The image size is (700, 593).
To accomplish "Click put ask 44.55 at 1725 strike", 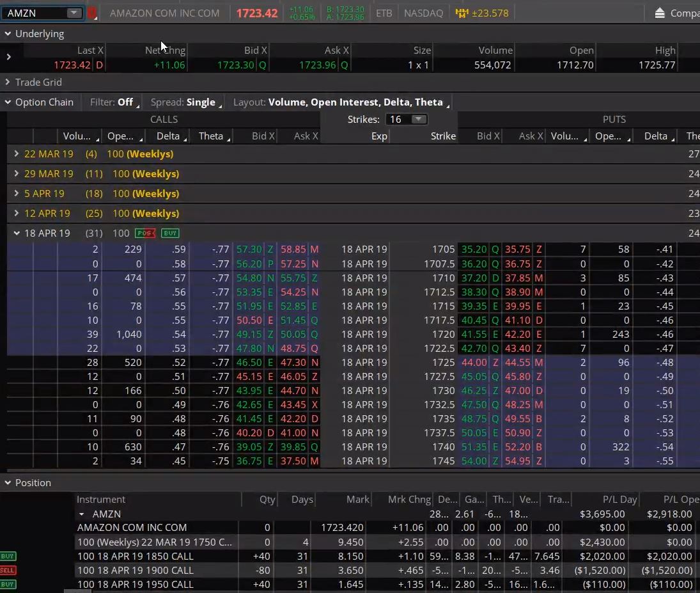I will 517,363.
